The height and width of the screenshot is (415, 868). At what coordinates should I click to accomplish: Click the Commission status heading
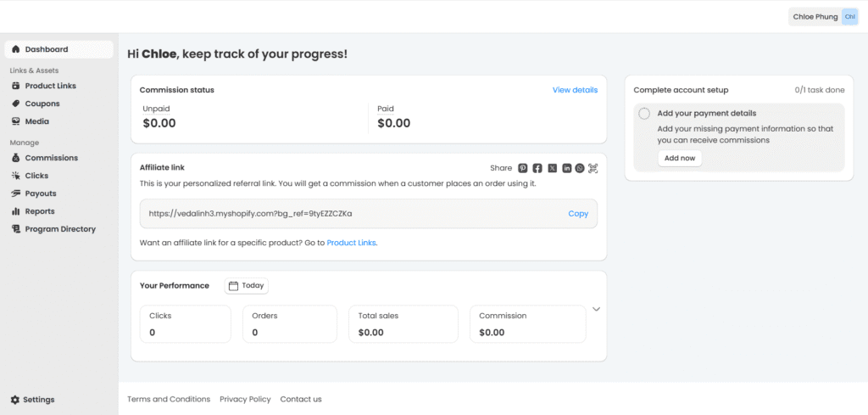click(x=176, y=90)
